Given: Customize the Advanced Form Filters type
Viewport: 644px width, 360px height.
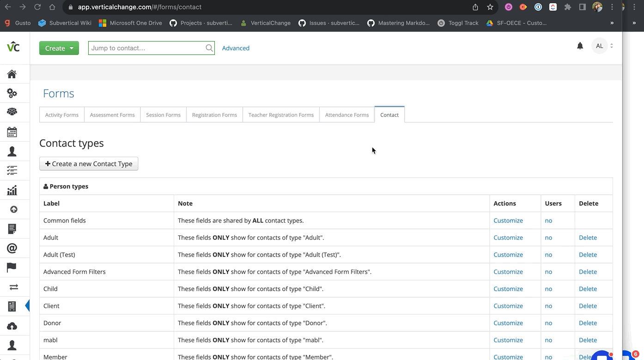Looking at the screenshot, I should pos(508,272).
